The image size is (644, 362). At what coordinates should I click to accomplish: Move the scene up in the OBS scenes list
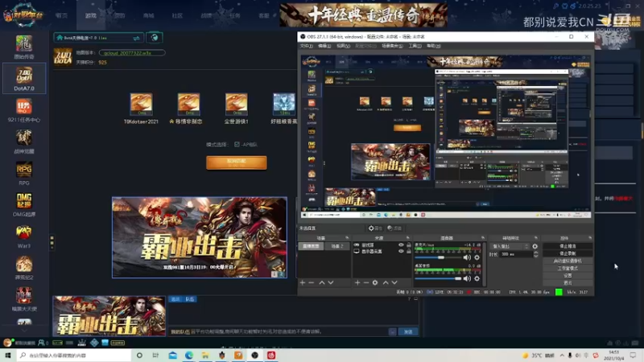pyautogui.click(x=321, y=283)
